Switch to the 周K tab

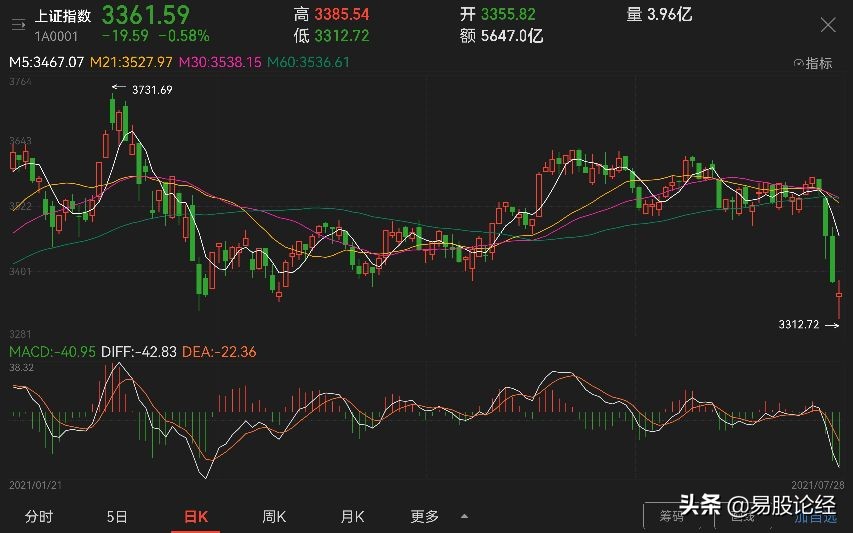click(x=274, y=516)
